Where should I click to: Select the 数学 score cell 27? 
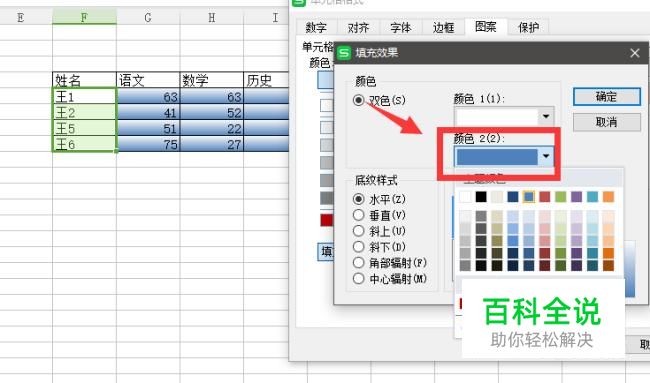(x=212, y=144)
